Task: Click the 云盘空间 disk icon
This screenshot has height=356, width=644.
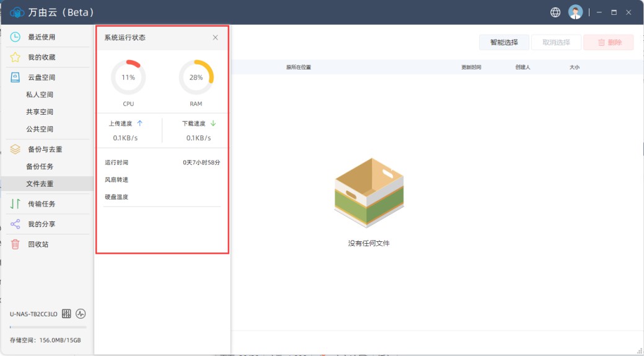Action: (15, 78)
